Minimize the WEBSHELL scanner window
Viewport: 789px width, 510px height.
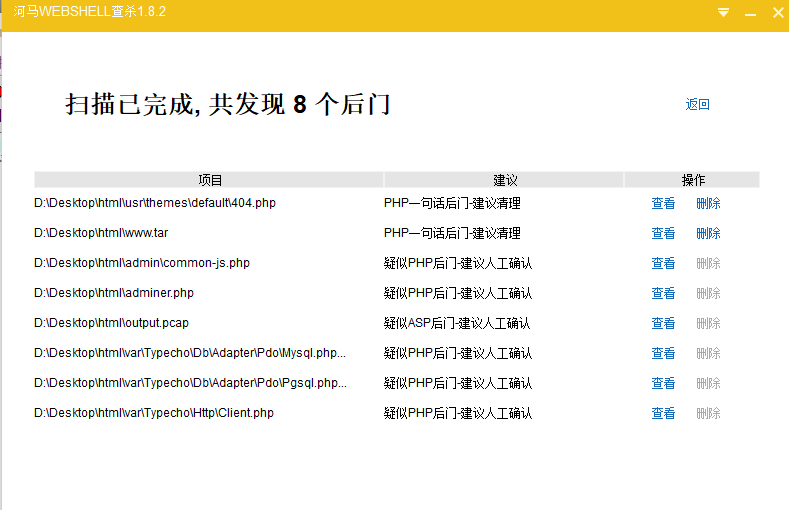click(750, 14)
